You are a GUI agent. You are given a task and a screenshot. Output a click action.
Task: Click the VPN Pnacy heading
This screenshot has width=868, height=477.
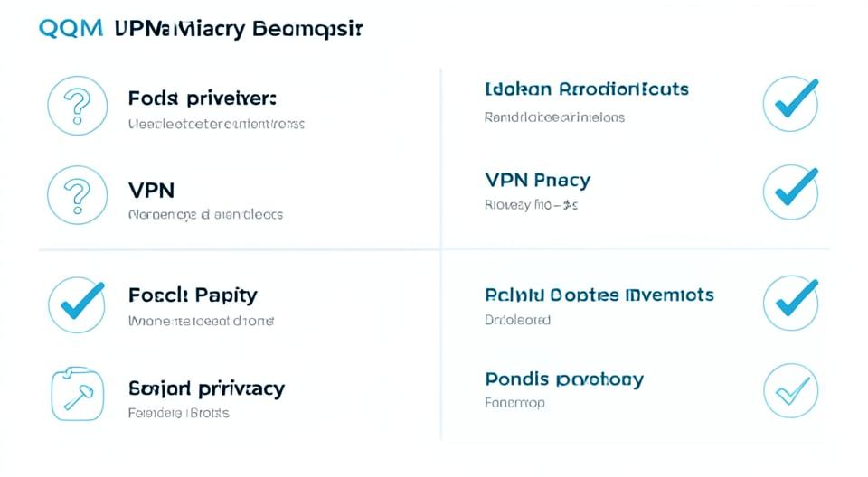[x=537, y=181]
